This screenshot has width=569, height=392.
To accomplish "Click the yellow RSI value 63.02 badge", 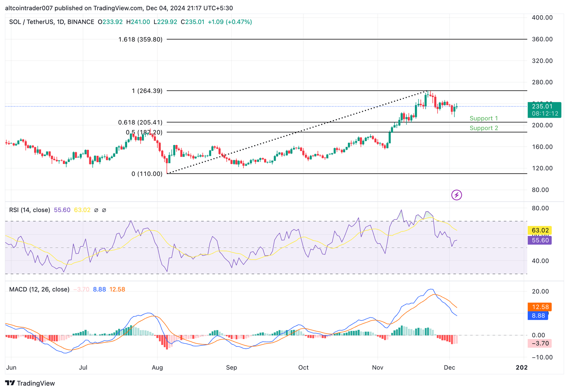I will 540,230.
